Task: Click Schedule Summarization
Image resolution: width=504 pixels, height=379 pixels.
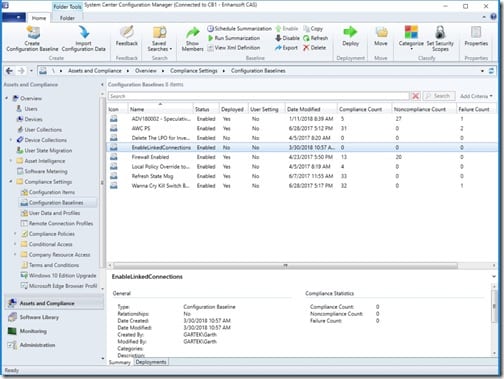Action: point(239,28)
